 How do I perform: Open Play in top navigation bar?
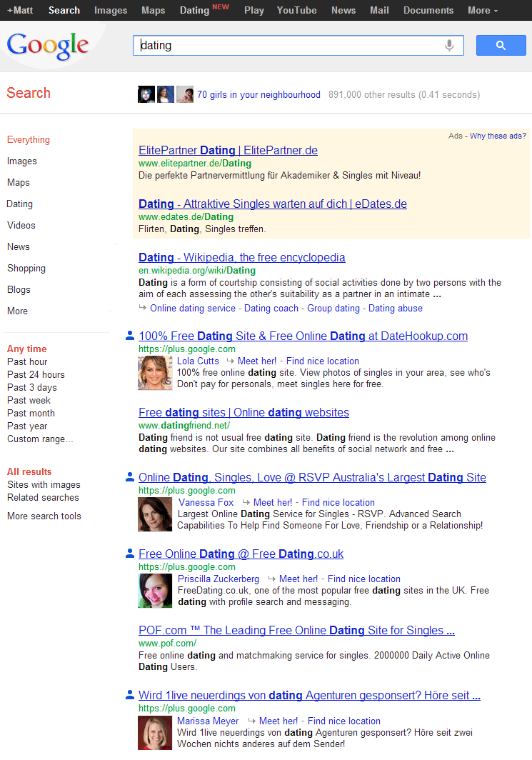point(254,10)
